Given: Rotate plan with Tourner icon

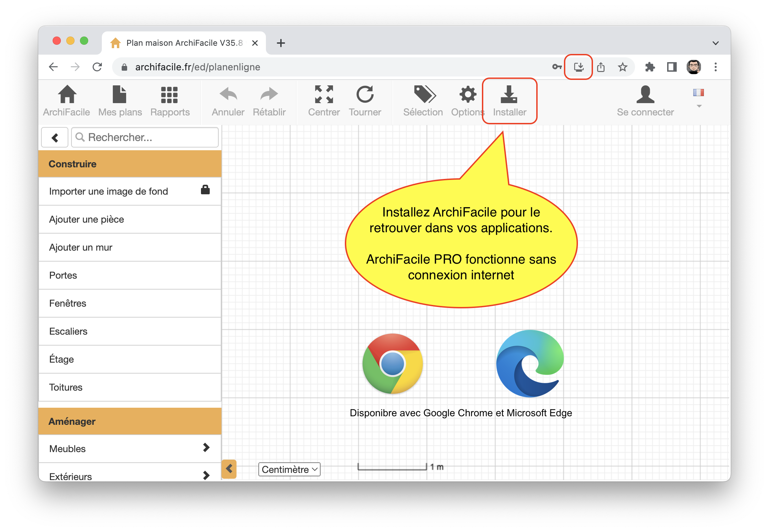Looking at the screenshot, I should tap(365, 95).
